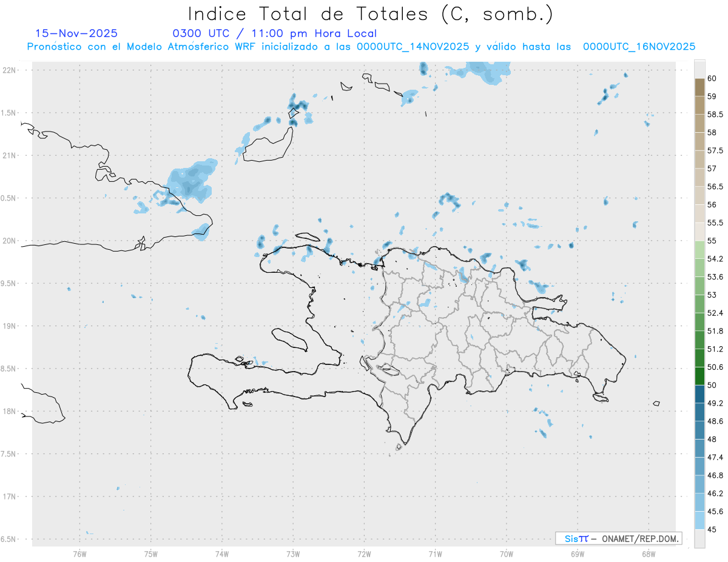Screen dimensions: 728x562
Task: Click the "58.5" colorbar value
Action: (x=715, y=115)
